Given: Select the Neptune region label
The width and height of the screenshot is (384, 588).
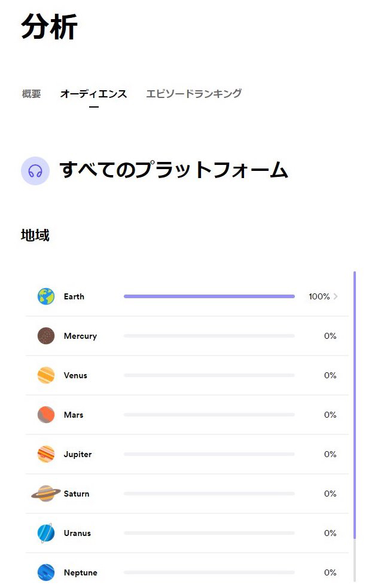Looking at the screenshot, I should [80, 572].
